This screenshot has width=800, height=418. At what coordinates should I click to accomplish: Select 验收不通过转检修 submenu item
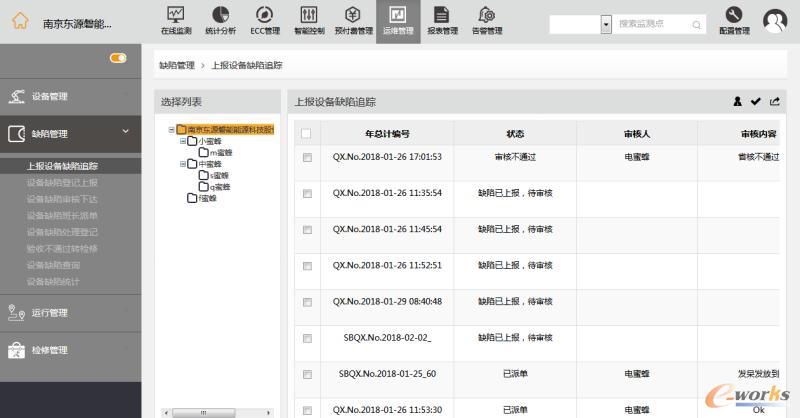pos(62,249)
